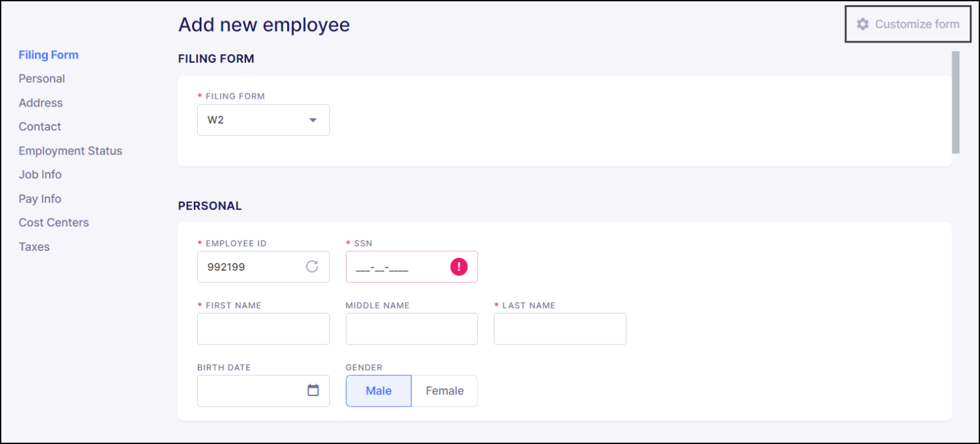Select the Cost Centers sidebar item
Image resolution: width=980 pixels, height=444 pixels.
[x=54, y=222]
